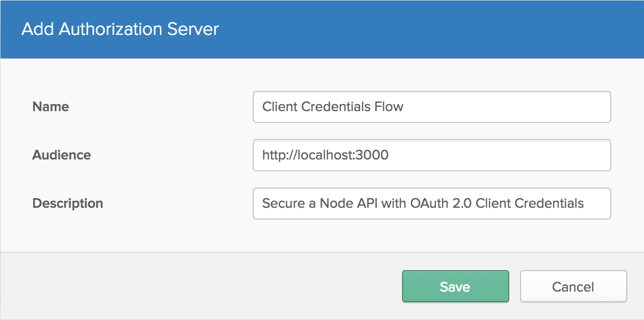Click the Save button
Image resolution: width=644 pixels, height=320 pixels.
tap(455, 287)
